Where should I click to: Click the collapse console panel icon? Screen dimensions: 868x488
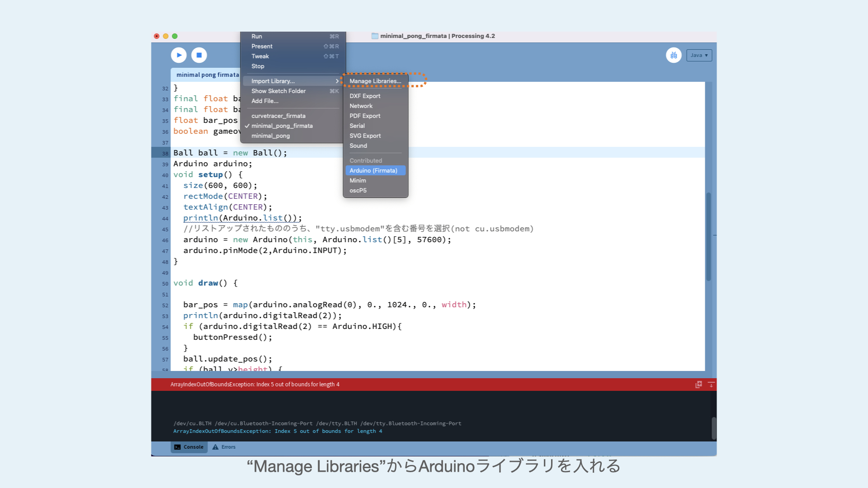coord(711,385)
